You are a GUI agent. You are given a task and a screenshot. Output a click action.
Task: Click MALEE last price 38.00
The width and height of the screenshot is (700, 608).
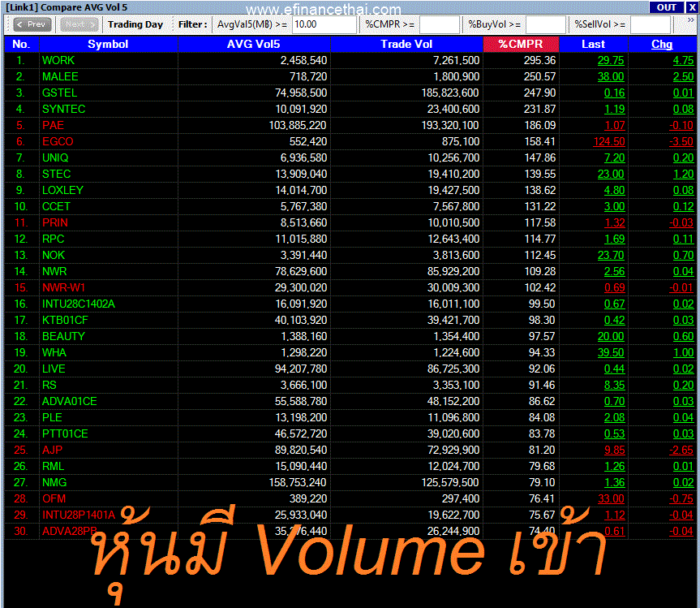point(611,77)
